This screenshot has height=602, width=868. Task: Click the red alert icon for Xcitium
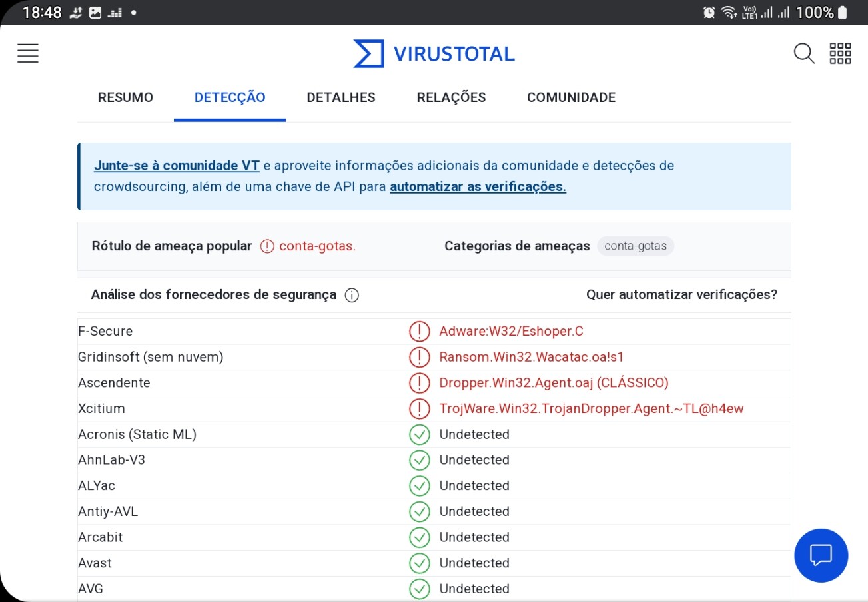tap(419, 408)
